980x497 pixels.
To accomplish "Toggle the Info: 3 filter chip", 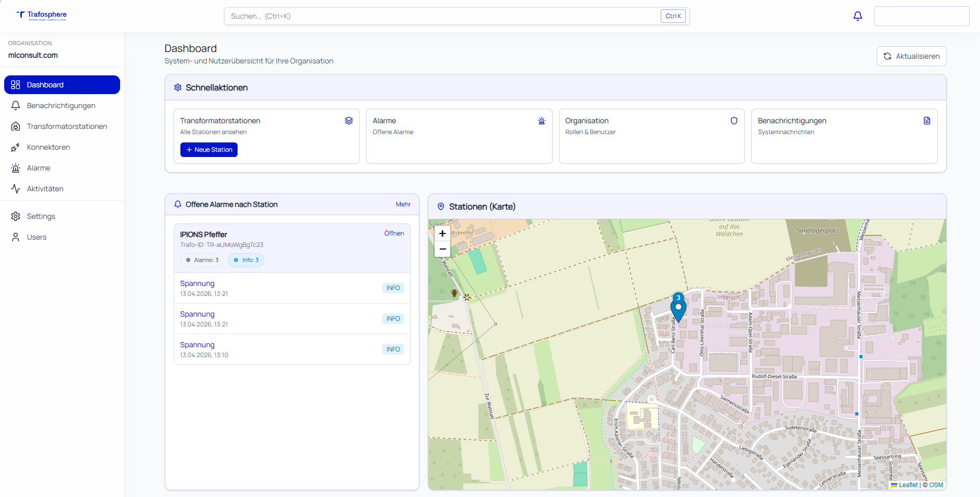I will pyautogui.click(x=246, y=260).
